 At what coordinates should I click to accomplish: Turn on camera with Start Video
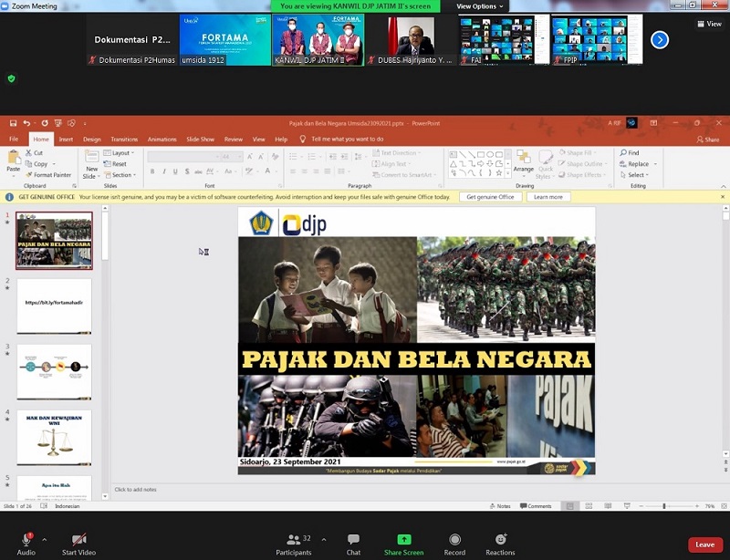tap(79, 540)
